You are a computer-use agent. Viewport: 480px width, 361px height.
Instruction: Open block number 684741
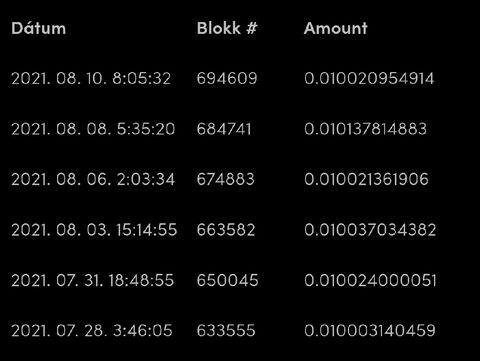(224, 129)
